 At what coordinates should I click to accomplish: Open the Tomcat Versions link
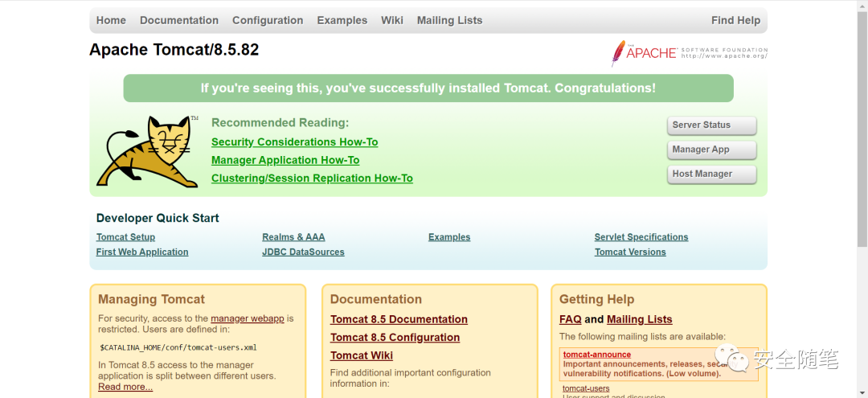click(630, 252)
